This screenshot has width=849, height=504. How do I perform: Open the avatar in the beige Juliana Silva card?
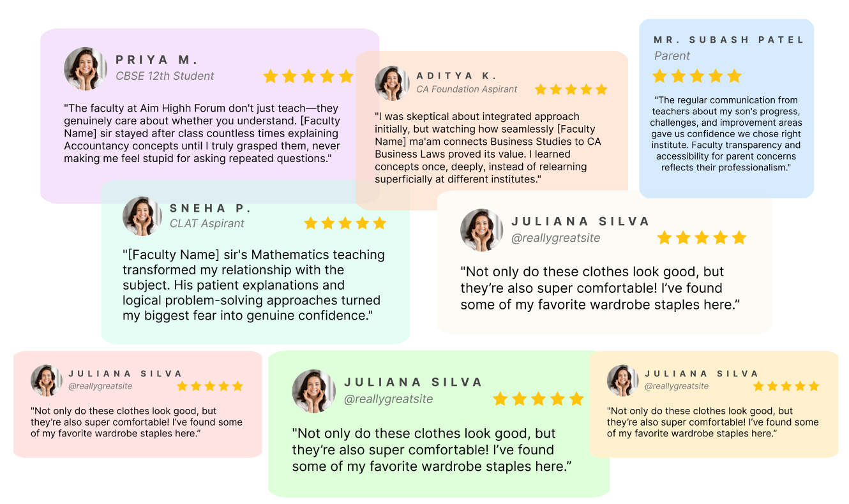pos(482,230)
